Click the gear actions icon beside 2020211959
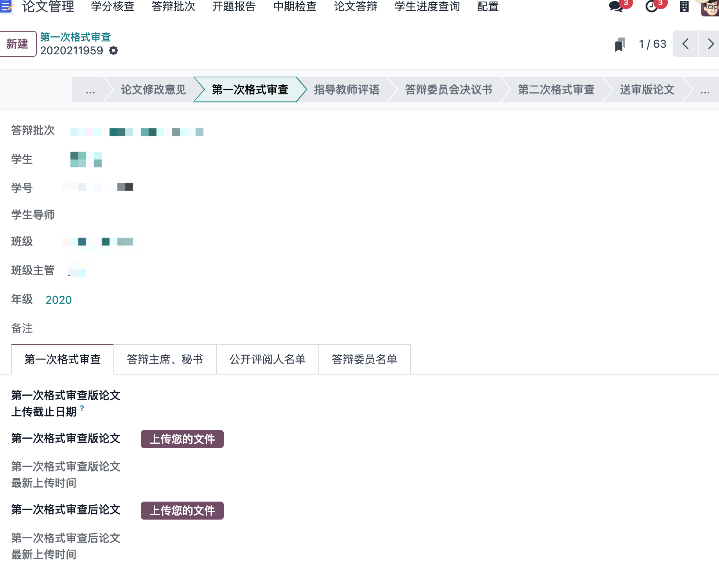Screen dimensions: 719x588 pos(113,51)
